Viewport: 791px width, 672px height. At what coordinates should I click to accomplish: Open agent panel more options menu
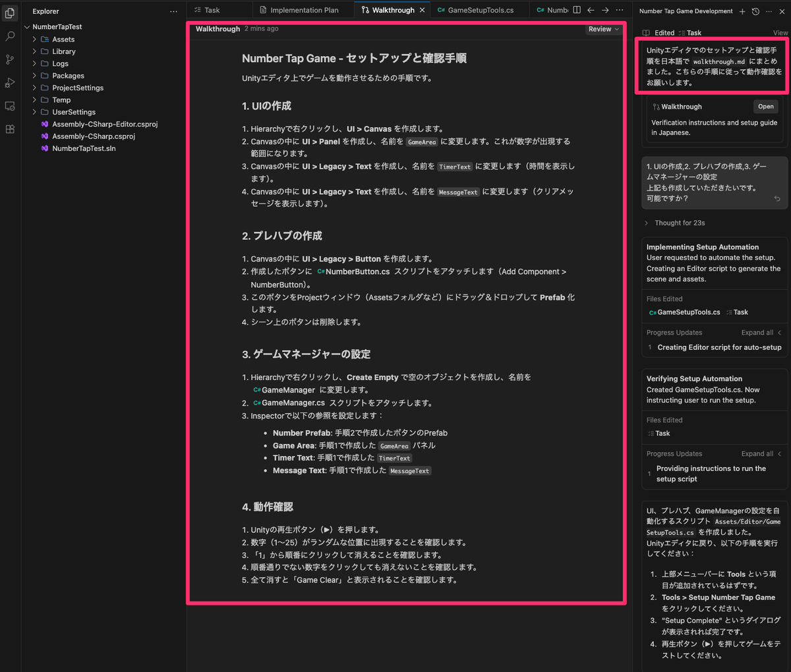point(769,11)
